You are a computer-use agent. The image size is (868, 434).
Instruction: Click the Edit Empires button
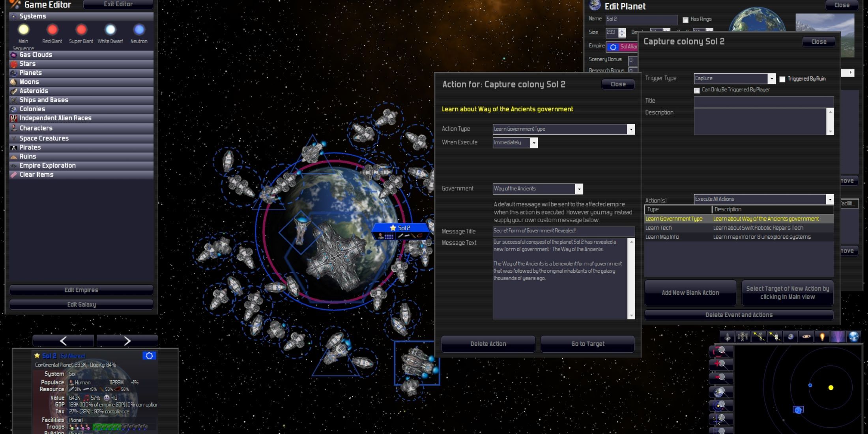[x=81, y=290]
